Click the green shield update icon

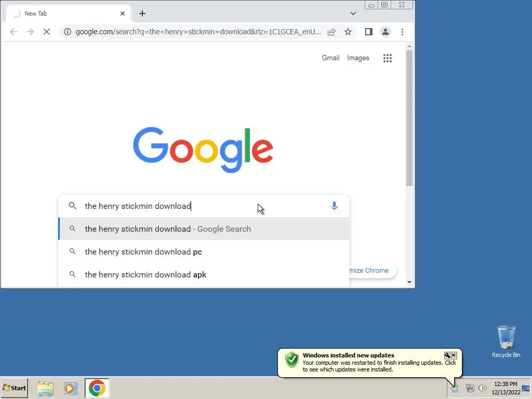tap(292, 360)
